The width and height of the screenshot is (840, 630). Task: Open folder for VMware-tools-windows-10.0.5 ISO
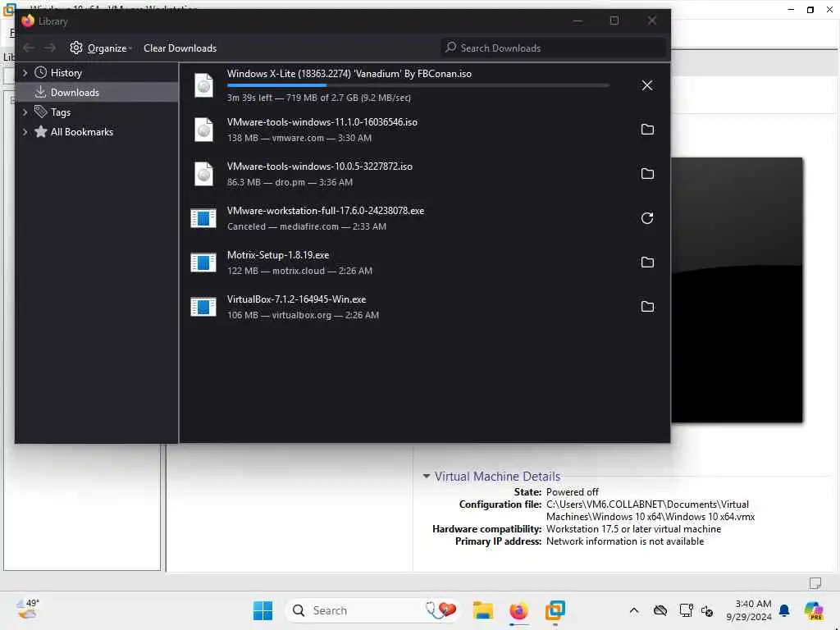[x=647, y=174]
